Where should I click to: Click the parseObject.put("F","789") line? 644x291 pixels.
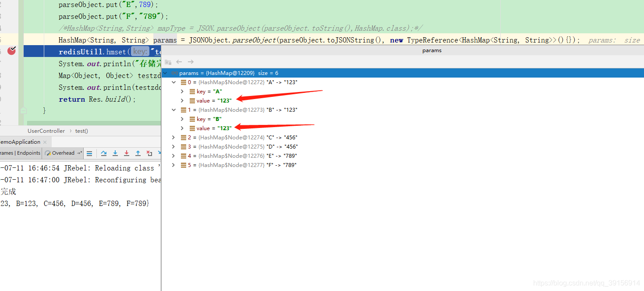[113, 16]
